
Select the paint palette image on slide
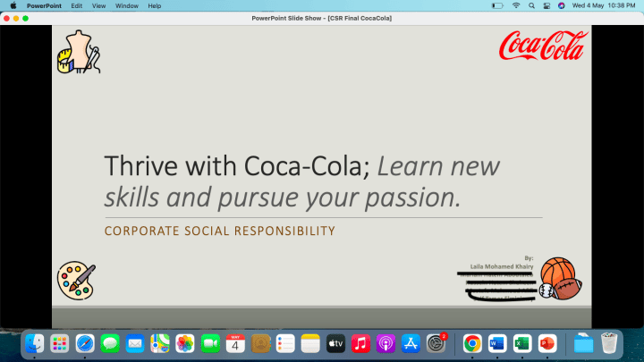(76, 280)
